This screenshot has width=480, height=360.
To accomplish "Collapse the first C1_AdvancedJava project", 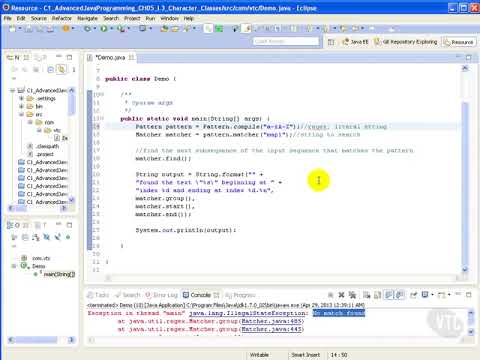I will click(x=12, y=90).
